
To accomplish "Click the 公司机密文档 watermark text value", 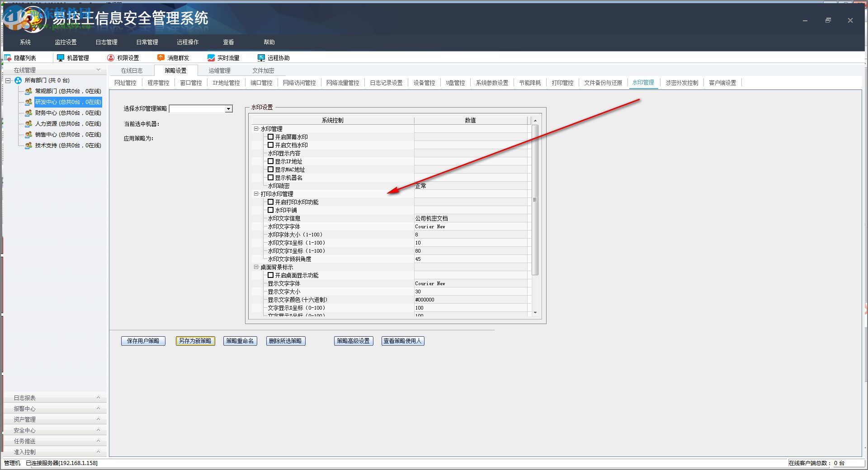I will pyautogui.click(x=432, y=218).
